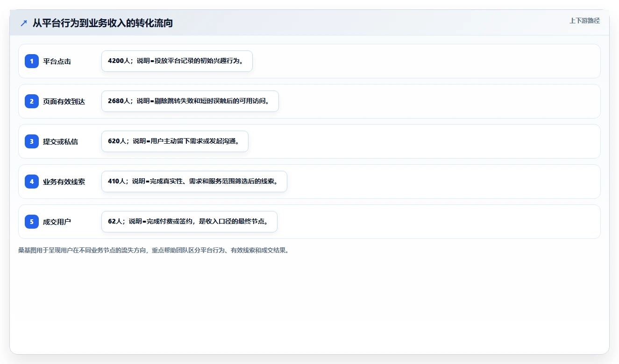This screenshot has width=619, height=364.
Task: Select step number 2 badge
Action: pyautogui.click(x=32, y=101)
